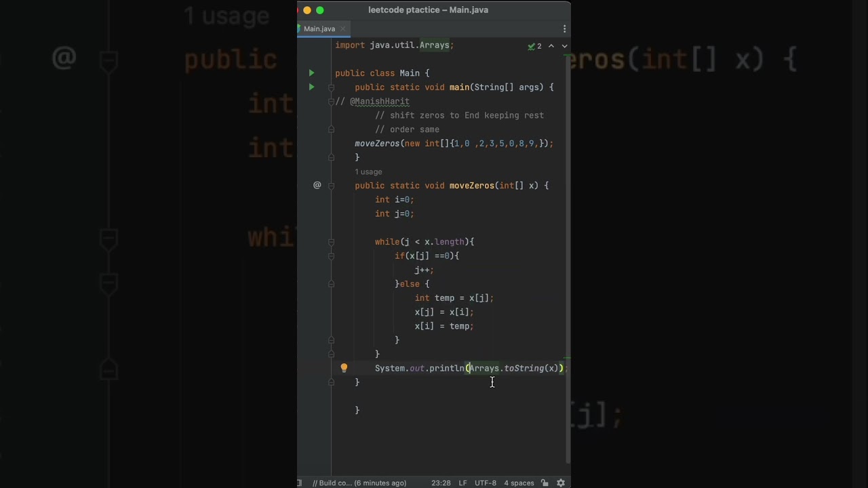Viewport: 868px width, 488px height.
Task: Click the '// Build co...' status message
Action: 359,483
